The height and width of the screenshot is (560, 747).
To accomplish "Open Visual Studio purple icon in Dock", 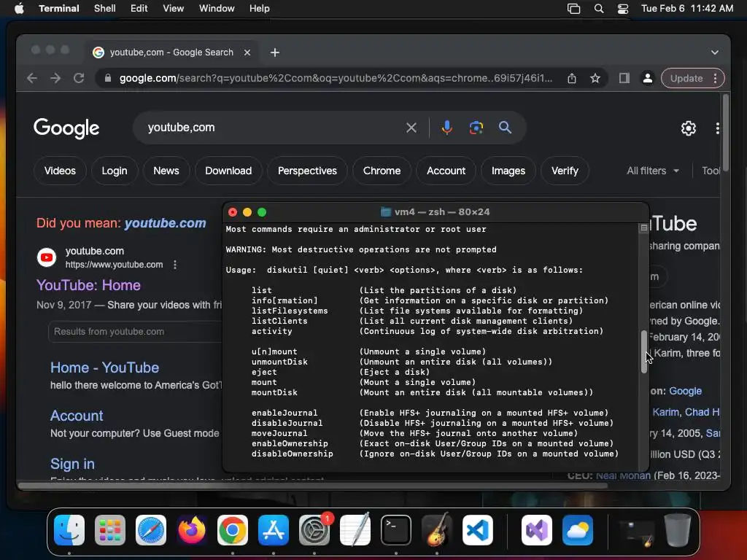I will [537, 530].
